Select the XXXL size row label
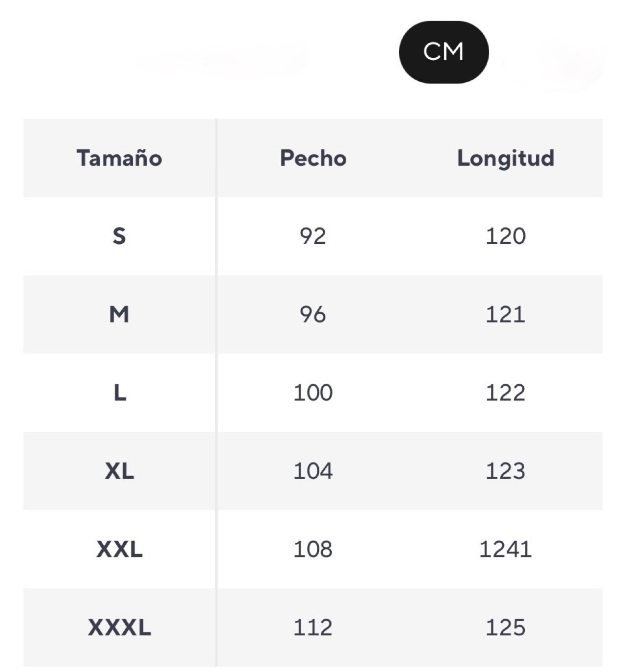 119,627
